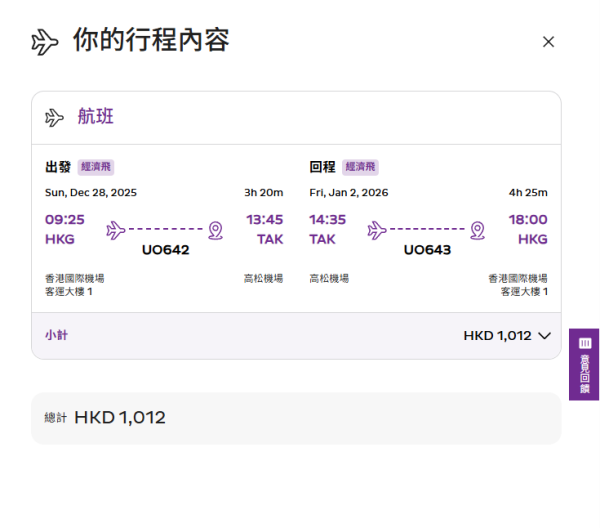Click the 小計 subtotal label
The image size is (600, 528).
coord(56,335)
